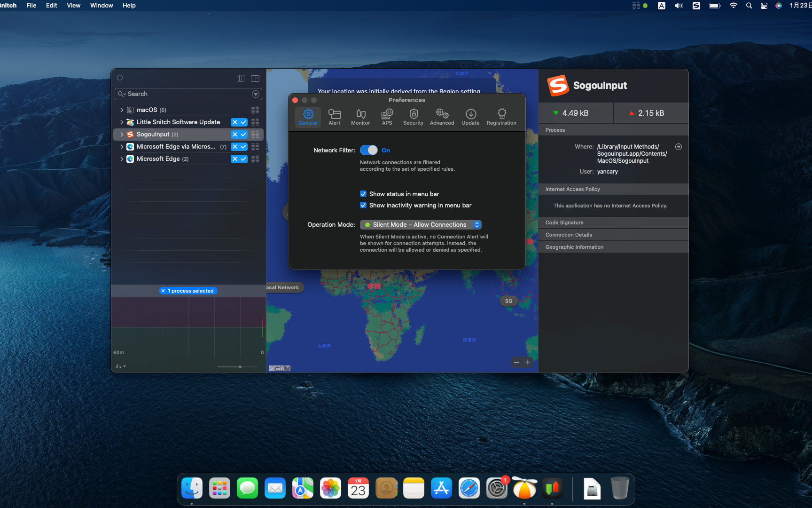812x508 pixels.
Task: Uncheck Show inactivity warning in menu bar
Action: point(363,205)
